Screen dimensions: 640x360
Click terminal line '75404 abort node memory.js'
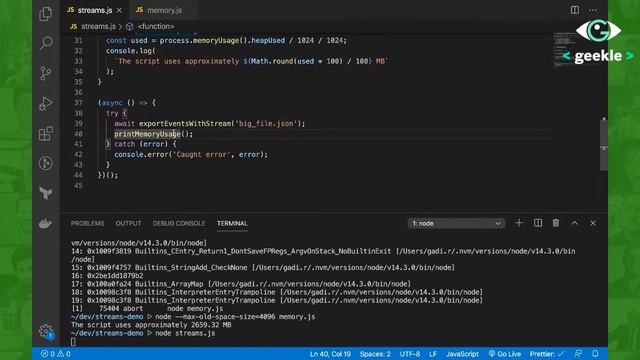(148, 309)
